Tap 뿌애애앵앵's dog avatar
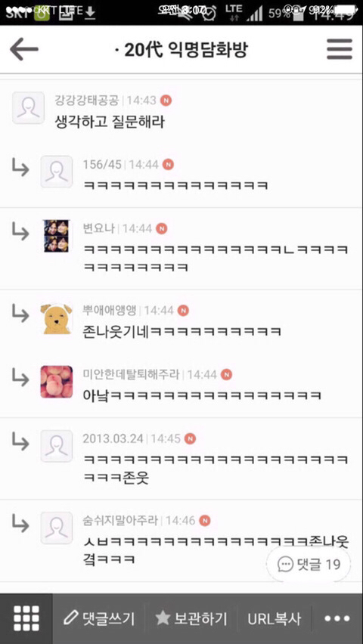 coord(56,319)
